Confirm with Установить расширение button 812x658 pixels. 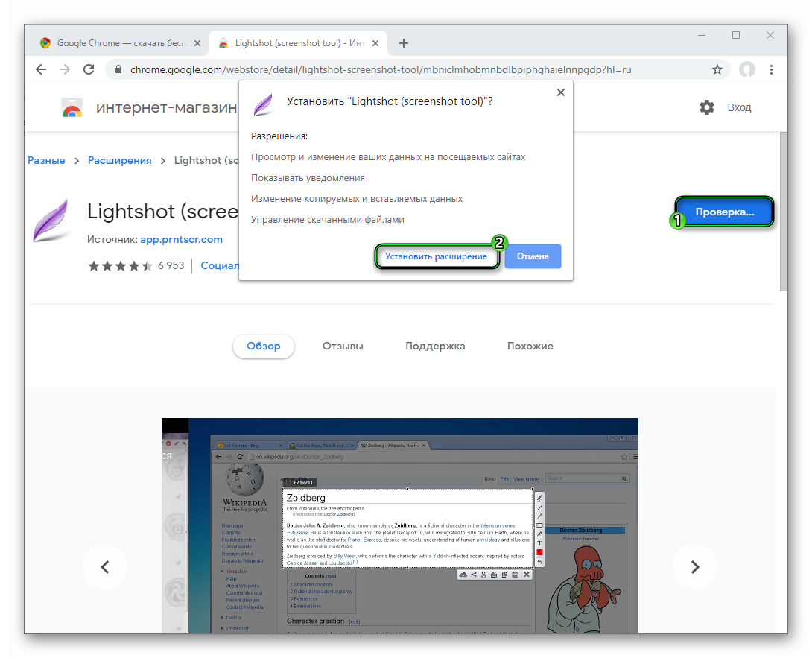(x=436, y=256)
